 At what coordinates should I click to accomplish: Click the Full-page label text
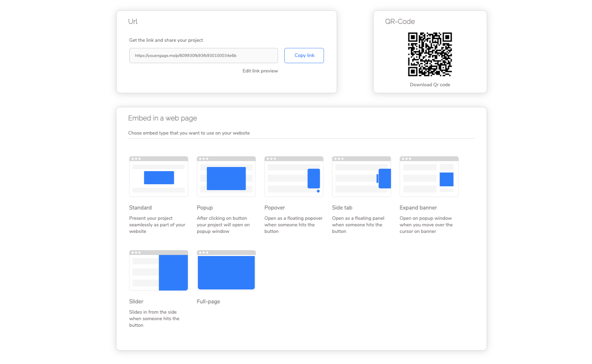coord(208,302)
